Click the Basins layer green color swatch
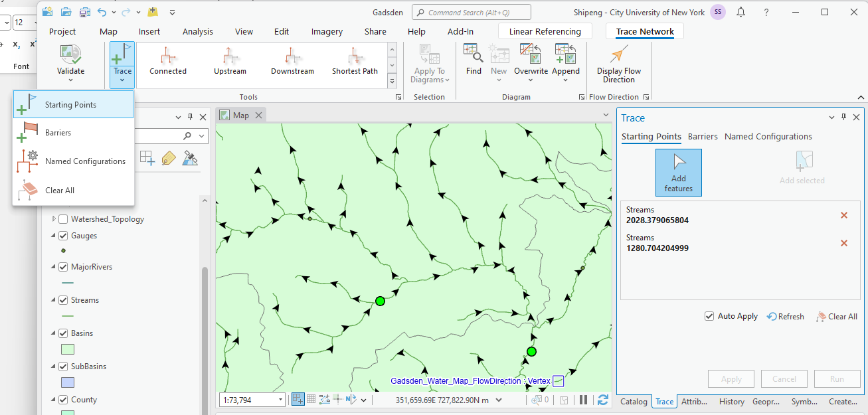Screen dimensions: 868x415 tap(67, 349)
